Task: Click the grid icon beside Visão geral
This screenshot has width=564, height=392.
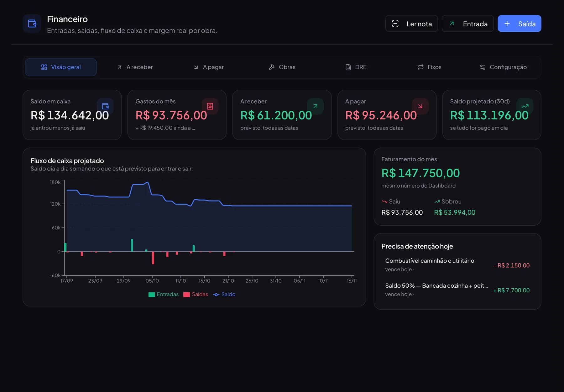Action: [44, 67]
